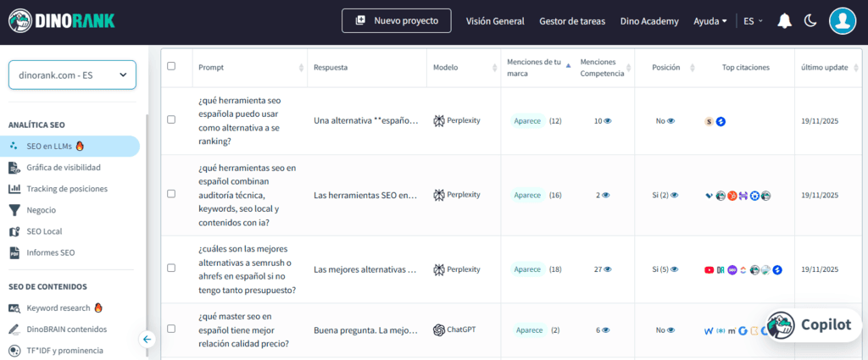Viewport: 868px width, 360px height.
Task: Click the 'DR' citation icon
Action: (x=721, y=270)
